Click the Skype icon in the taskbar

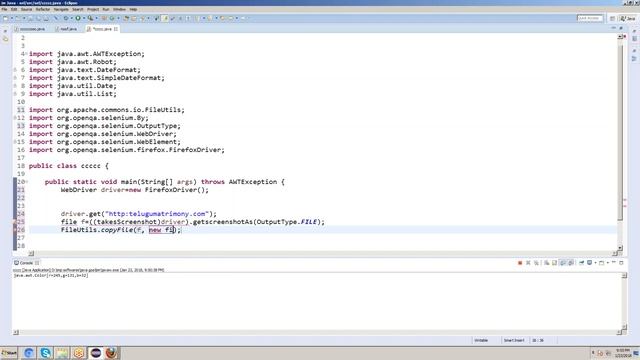[x=45, y=353]
